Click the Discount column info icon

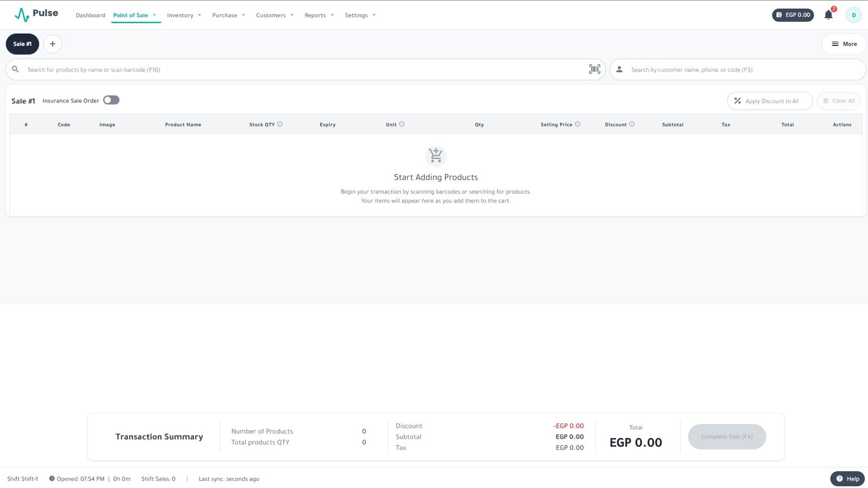(631, 124)
